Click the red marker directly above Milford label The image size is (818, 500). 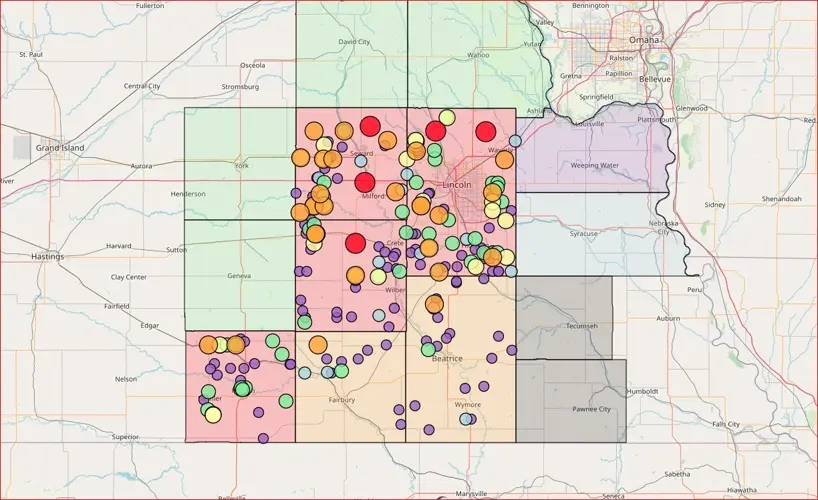pos(365,182)
